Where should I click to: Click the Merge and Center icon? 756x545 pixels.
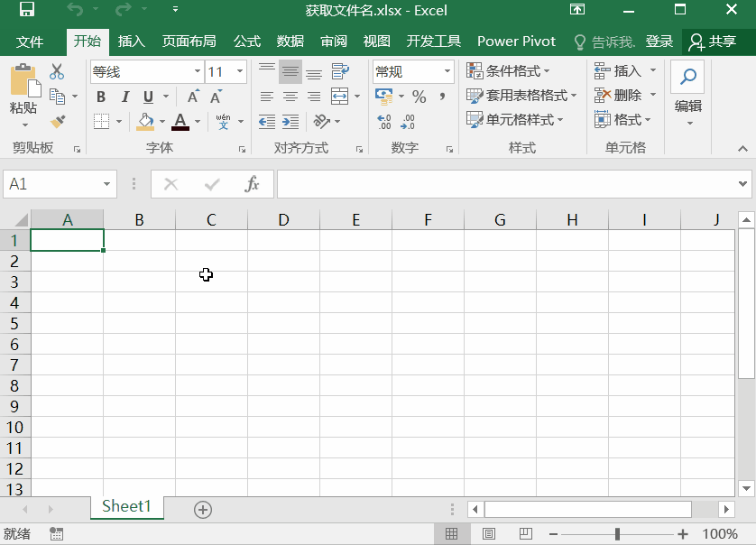[340, 96]
